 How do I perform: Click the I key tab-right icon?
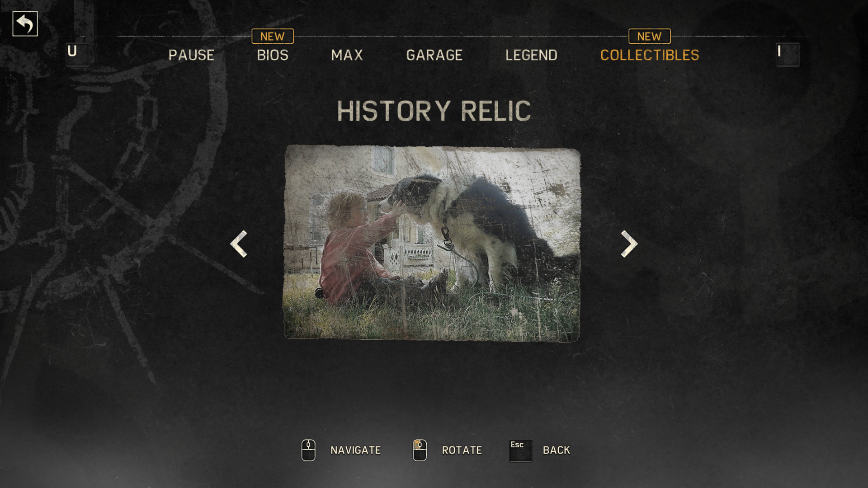click(x=788, y=54)
